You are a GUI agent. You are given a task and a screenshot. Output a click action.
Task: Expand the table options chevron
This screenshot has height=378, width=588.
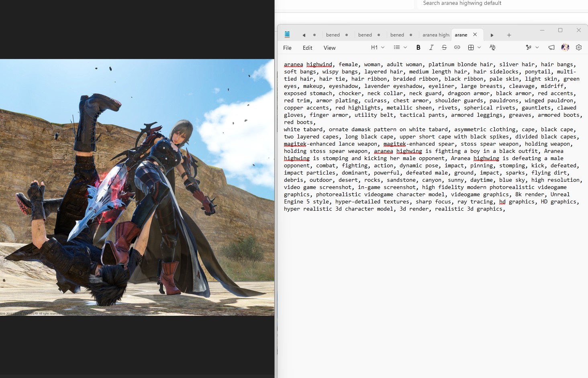pos(479,47)
